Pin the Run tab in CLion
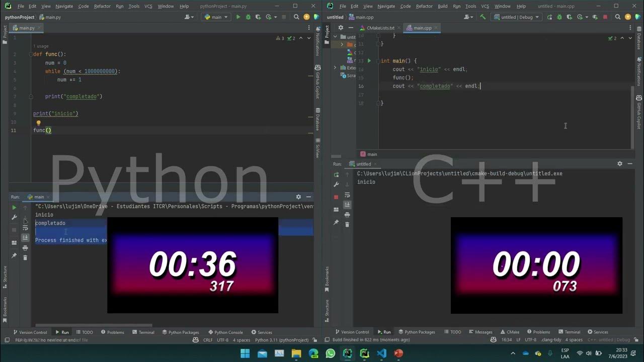Screen dimensions: 644x362 (x=336, y=222)
